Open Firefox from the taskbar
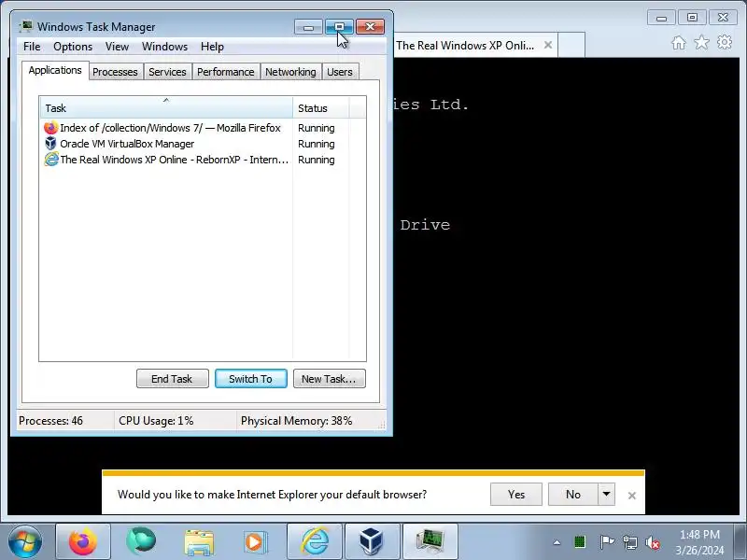 83,541
